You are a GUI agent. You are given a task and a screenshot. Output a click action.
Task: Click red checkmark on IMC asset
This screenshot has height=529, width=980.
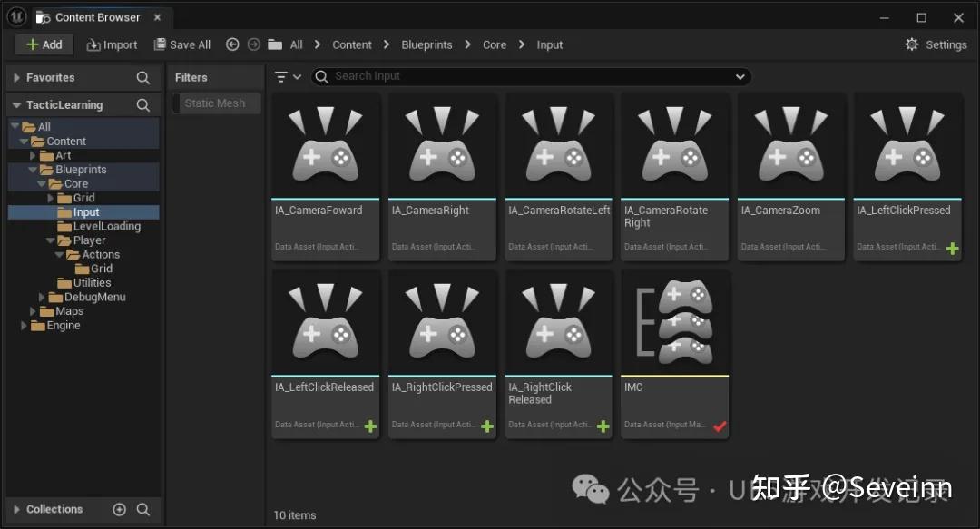720,426
